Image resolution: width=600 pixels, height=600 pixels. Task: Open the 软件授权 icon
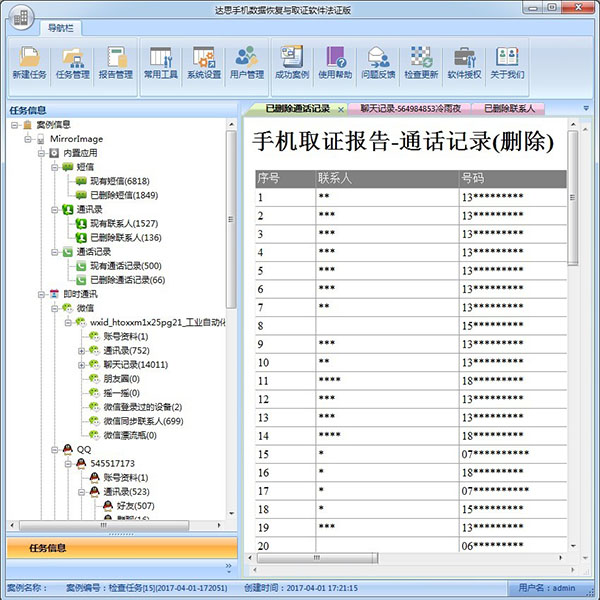[x=465, y=61]
